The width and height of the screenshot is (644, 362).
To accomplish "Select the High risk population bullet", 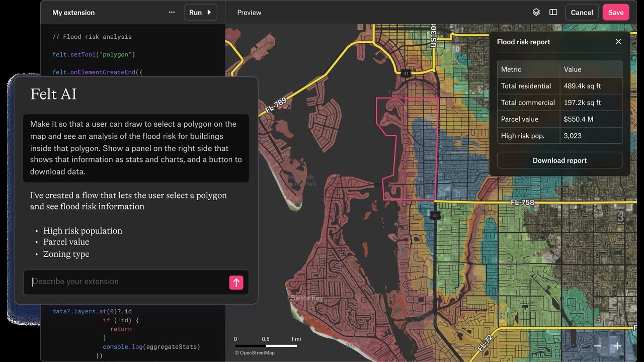I will click(x=83, y=231).
